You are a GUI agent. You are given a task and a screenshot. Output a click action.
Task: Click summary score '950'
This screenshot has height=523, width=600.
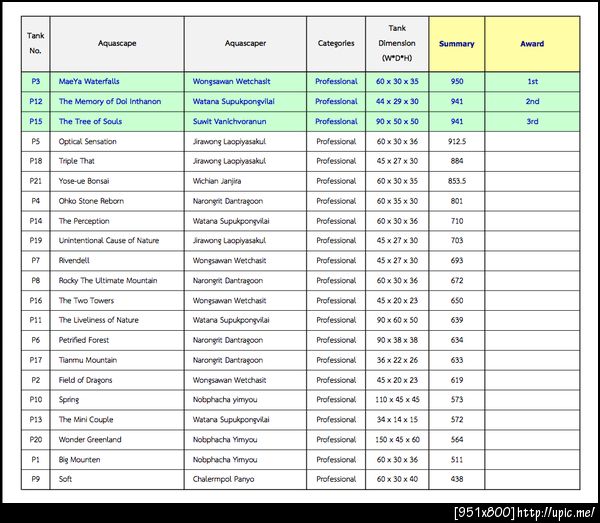tap(457, 81)
